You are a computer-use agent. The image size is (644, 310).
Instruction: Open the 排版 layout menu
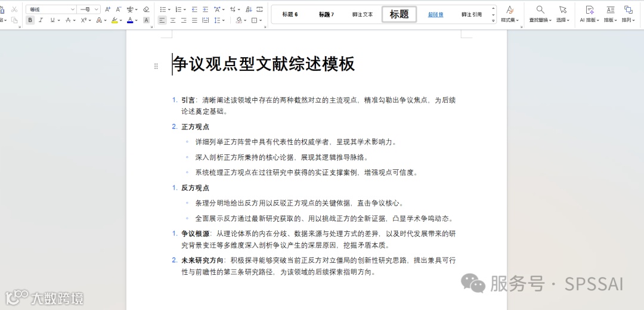click(611, 14)
